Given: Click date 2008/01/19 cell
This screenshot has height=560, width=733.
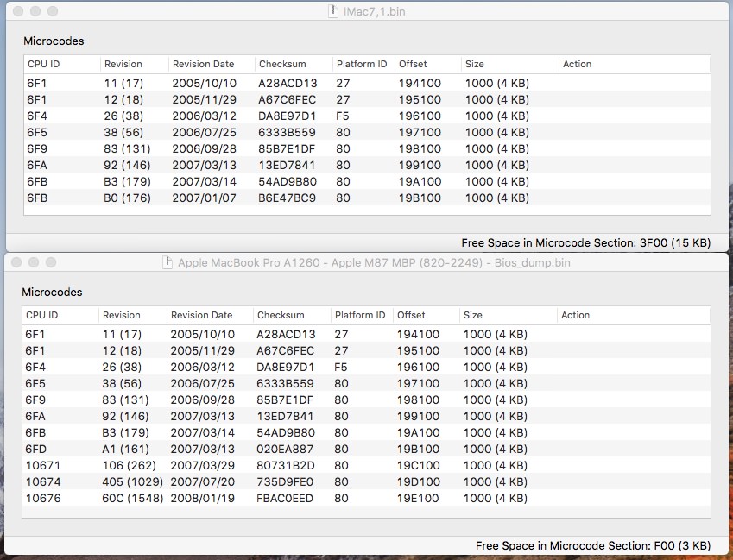Looking at the screenshot, I should pyautogui.click(x=202, y=498).
